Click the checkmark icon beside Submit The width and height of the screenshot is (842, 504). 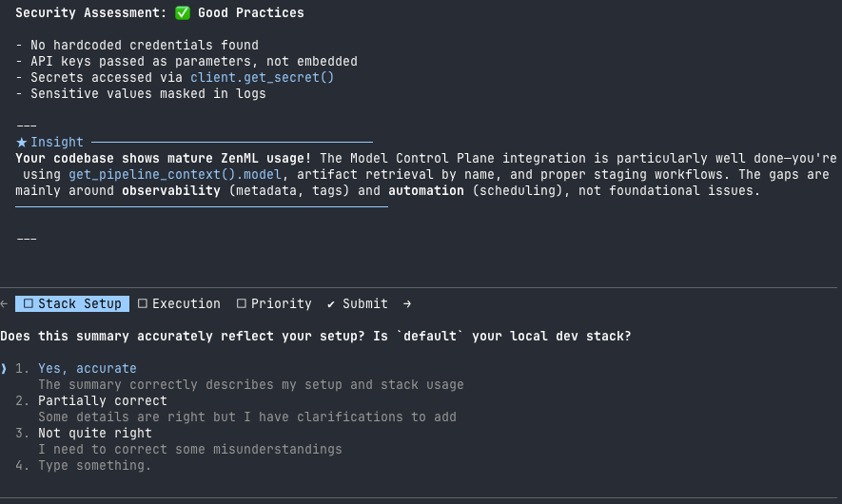[331, 303]
